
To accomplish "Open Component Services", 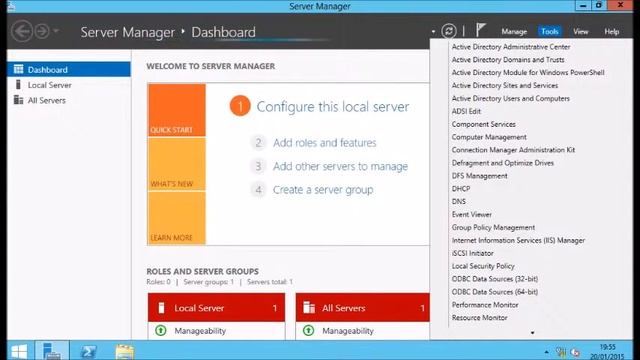I will tap(483, 124).
